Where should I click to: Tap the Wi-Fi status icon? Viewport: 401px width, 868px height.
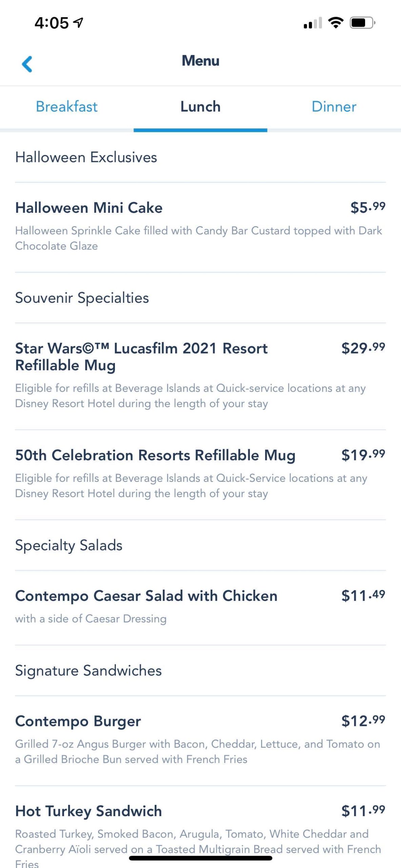pyautogui.click(x=335, y=23)
